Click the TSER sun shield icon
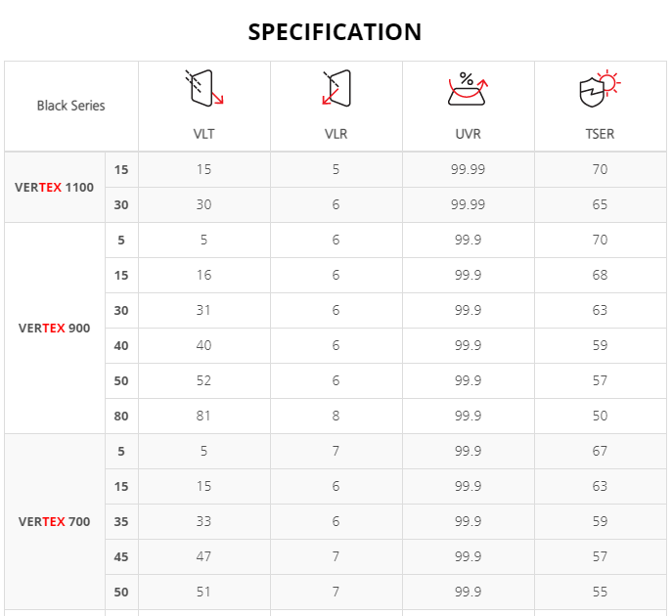The height and width of the screenshot is (616, 672). (x=600, y=88)
